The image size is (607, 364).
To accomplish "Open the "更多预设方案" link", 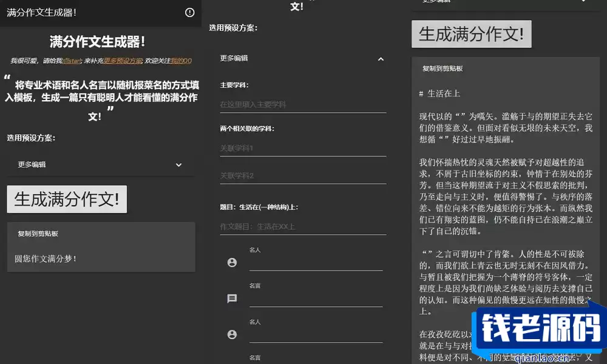I will tap(123, 61).
